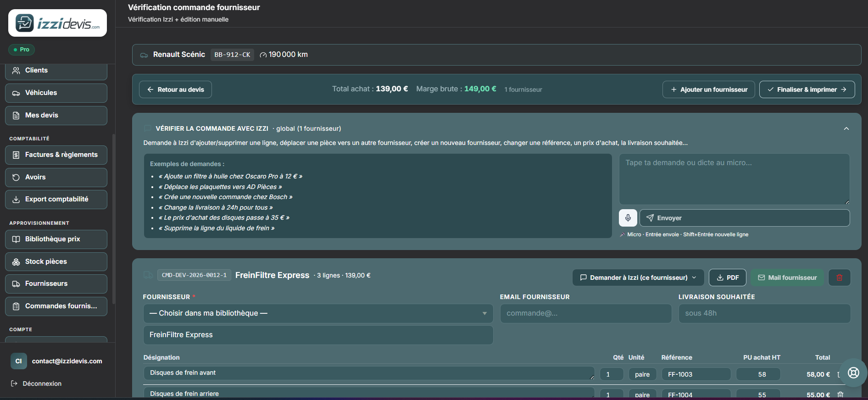Open Avoirs section
Screen dimensions: 868x400
[x=56, y=178]
